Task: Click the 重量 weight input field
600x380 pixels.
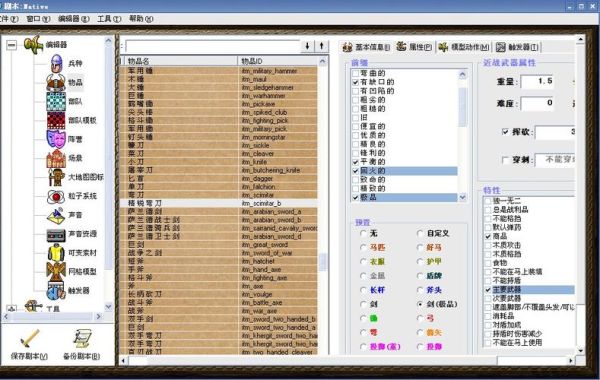Action: pos(537,81)
